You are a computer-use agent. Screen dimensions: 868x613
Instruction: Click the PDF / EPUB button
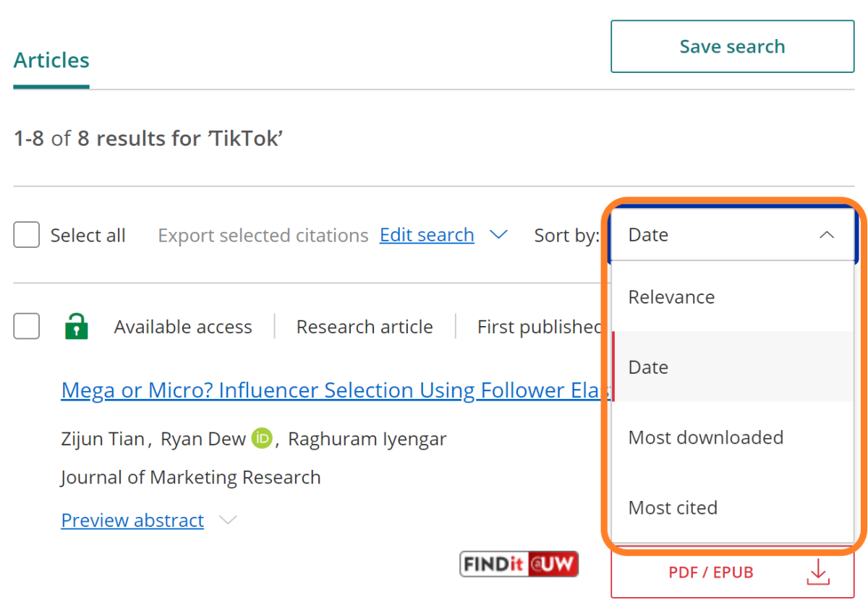[x=710, y=572]
